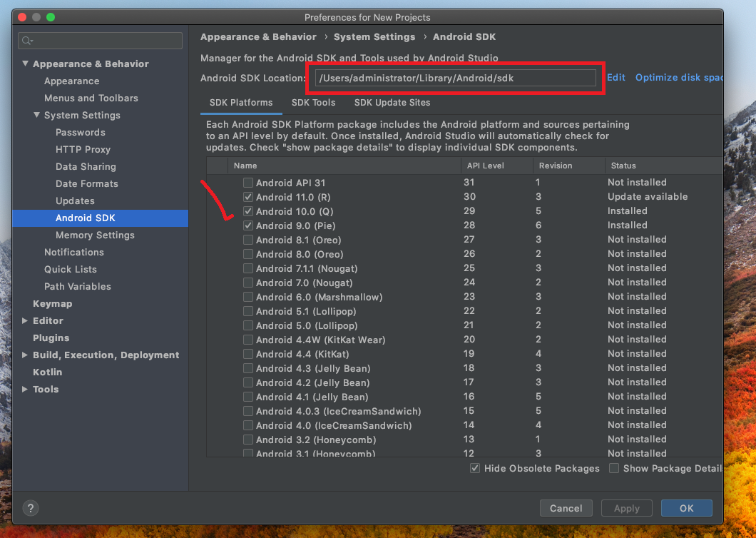
Task: Select the Android 7.0 (Nougat) row name
Action: coord(305,283)
